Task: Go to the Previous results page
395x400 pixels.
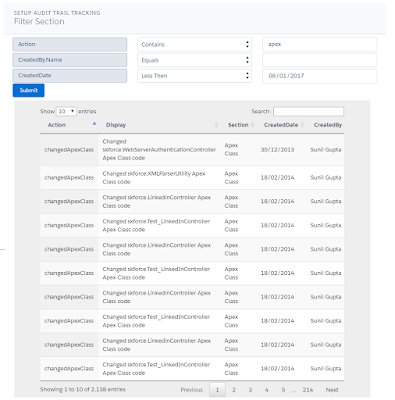Action: (x=192, y=389)
